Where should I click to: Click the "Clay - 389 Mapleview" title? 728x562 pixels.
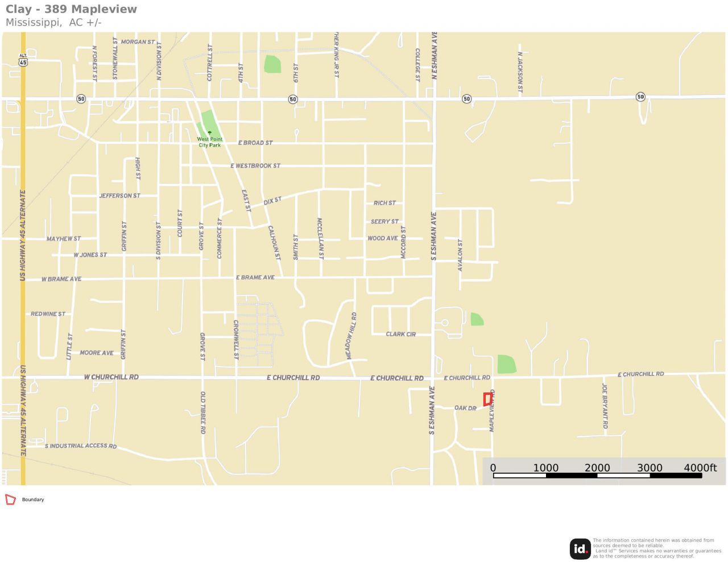tap(71, 9)
